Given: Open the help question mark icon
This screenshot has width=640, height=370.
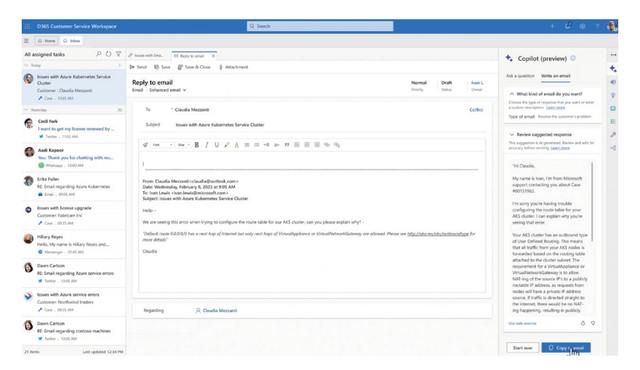Looking at the screenshot, I should [x=597, y=26].
